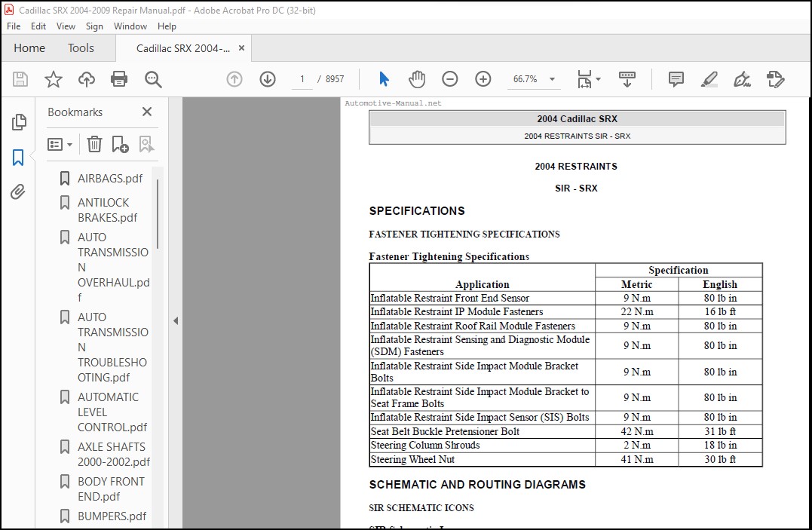Screen dimensions: 812x530
Task: Open the Find text magnifier tool
Action: (153, 79)
